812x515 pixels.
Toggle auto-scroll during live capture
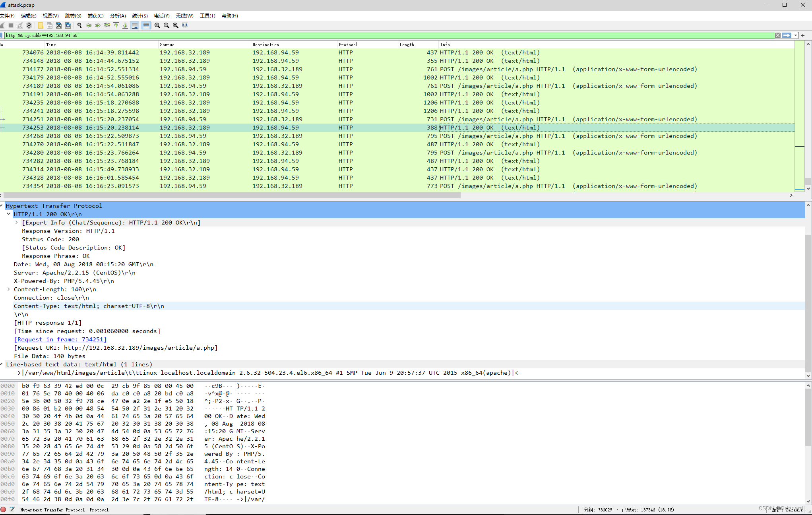click(135, 25)
